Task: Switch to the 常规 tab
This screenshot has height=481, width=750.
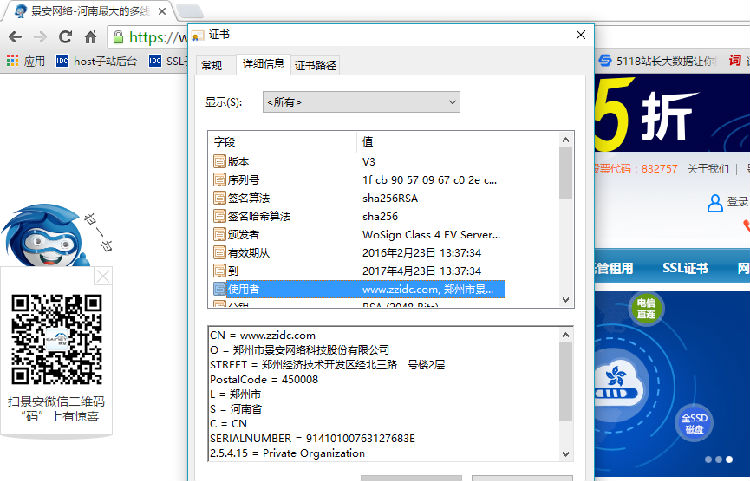Action: (x=212, y=65)
